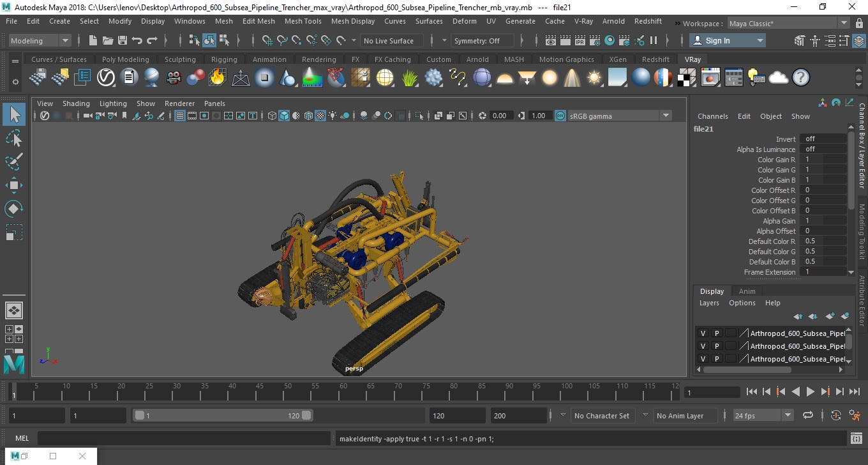
Task: Open the Mesh Tools menu
Action: (x=303, y=21)
